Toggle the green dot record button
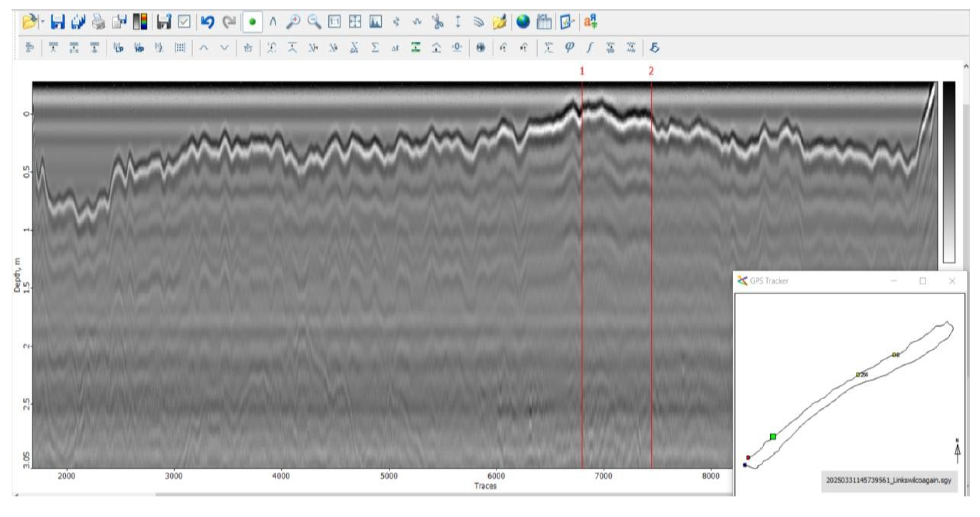Image resolution: width=980 pixels, height=517 pixels. click(252, 22)
